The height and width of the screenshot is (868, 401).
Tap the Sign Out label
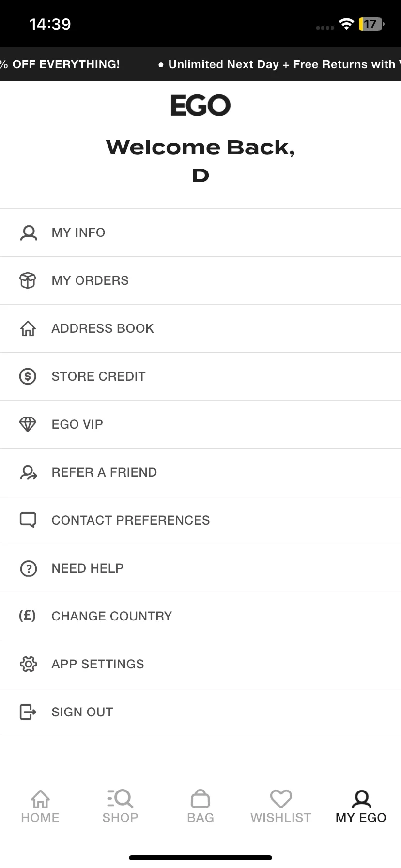coord(82,712)
